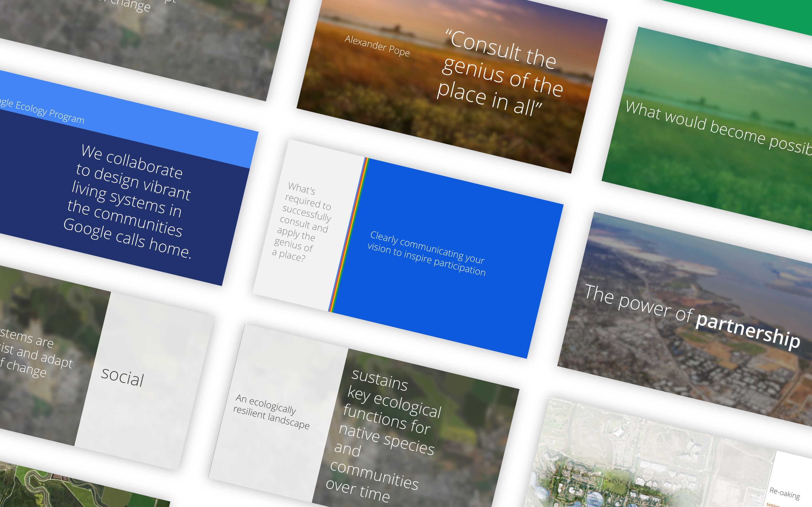Select the word "social" on gray panel
This screenshot has width=812, height=507.
click(123, 377)
